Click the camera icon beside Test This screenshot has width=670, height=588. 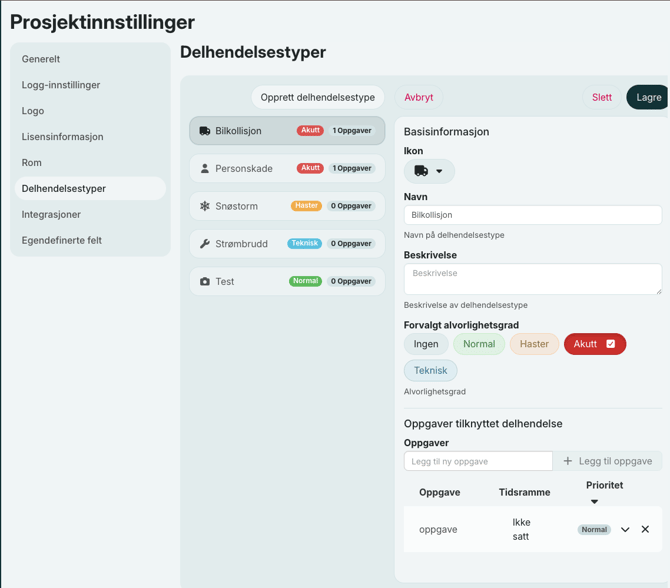pos(205,281)
